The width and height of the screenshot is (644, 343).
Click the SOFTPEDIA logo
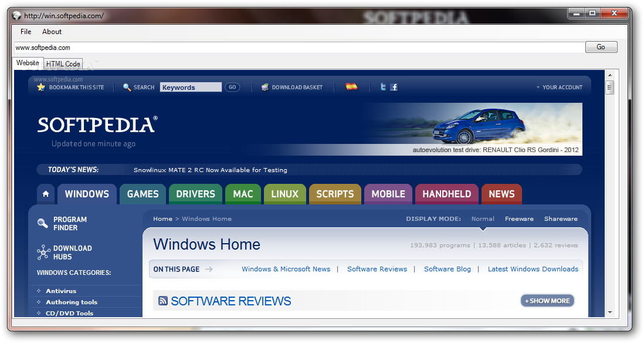pyautogui.click(x=98, y=125)
